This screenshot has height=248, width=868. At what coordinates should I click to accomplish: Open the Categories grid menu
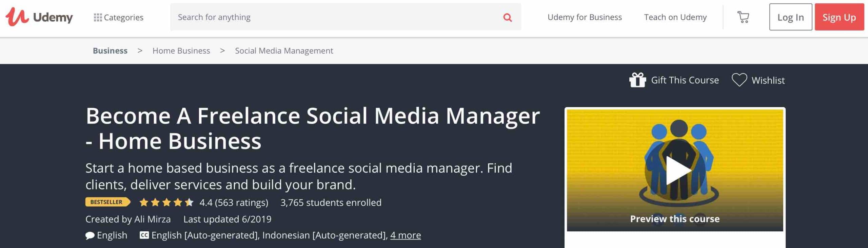[118, 17]
